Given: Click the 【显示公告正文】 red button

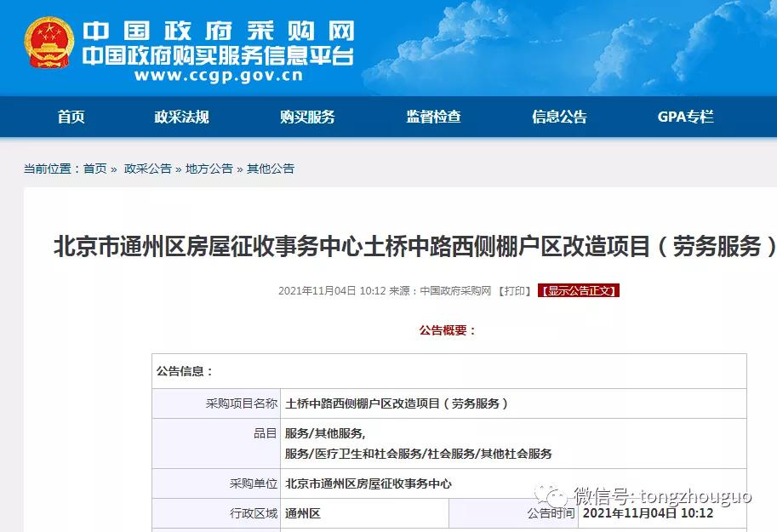Looking at the screenshot, I should (580, 290).
